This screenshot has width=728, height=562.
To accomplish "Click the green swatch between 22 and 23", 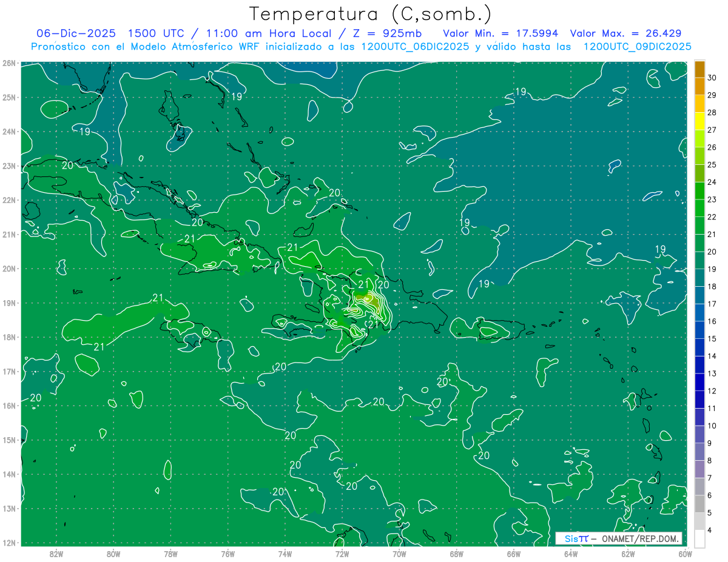I will tap(699, 208).
